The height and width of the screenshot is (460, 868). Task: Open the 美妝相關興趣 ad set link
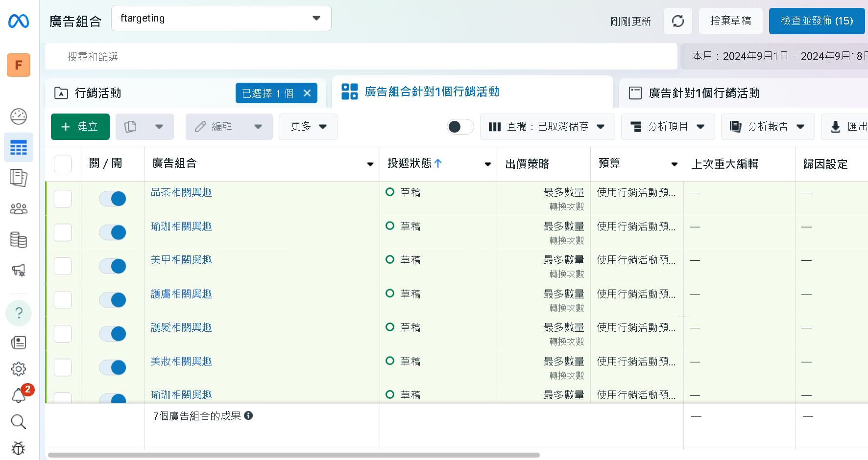tap(181, 361)
